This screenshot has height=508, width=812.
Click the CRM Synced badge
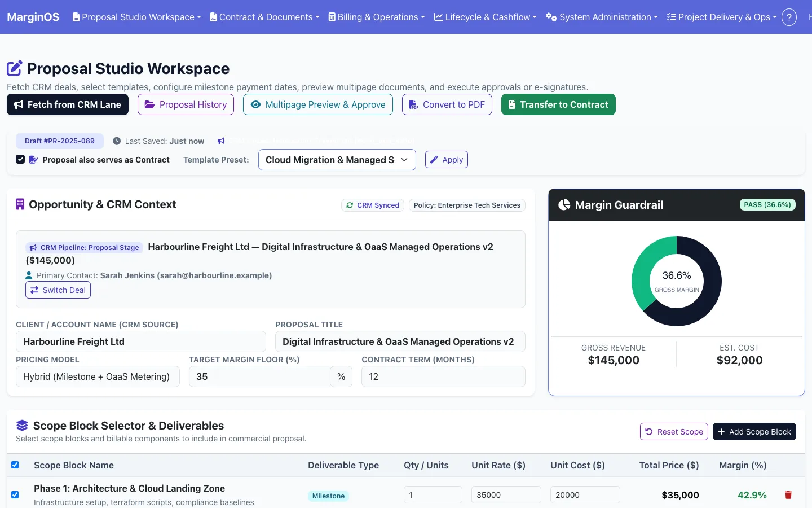click(373, 205)
